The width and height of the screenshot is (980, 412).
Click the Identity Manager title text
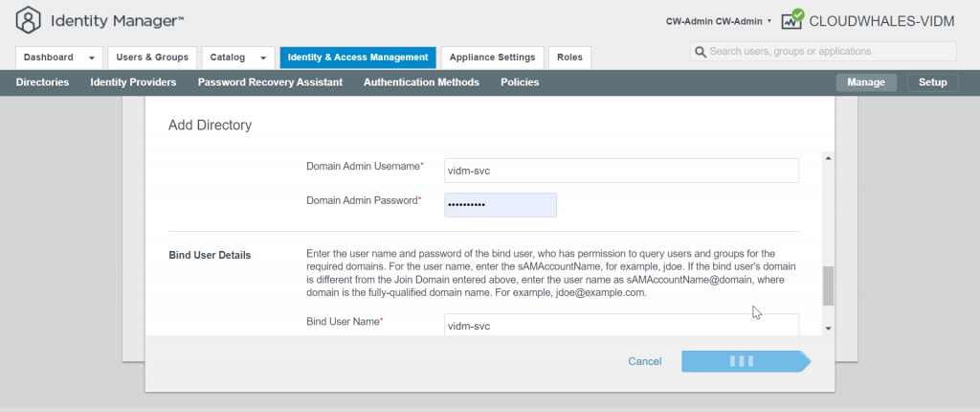pyautogui.click(x=117, y=21)
